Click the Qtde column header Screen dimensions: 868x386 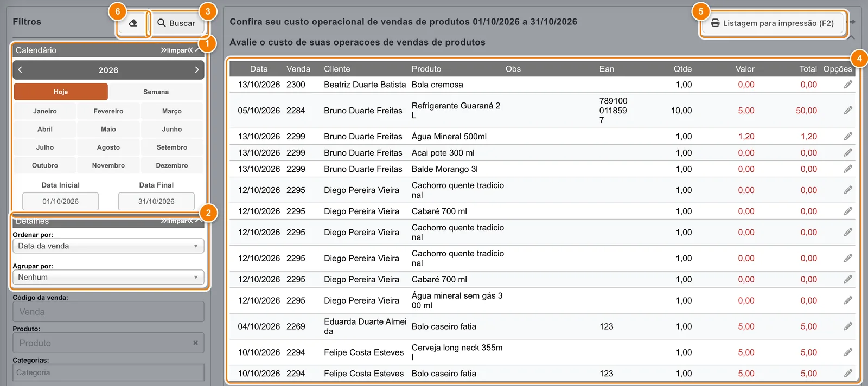[682, 69]
